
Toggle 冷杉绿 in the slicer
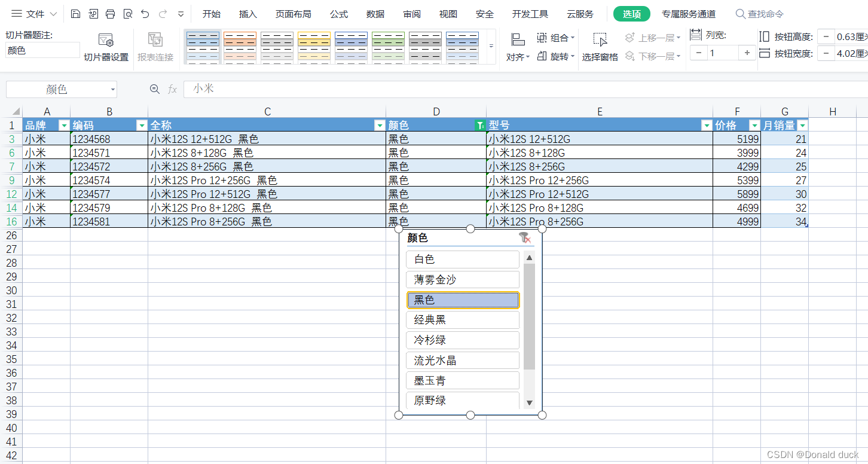[x=462, y=340]
